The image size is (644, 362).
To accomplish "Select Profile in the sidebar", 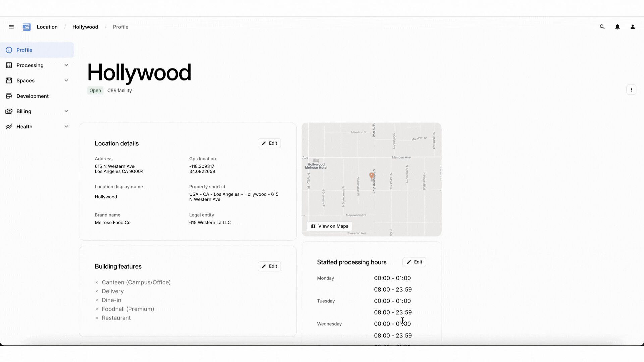I will pos(24,50).
